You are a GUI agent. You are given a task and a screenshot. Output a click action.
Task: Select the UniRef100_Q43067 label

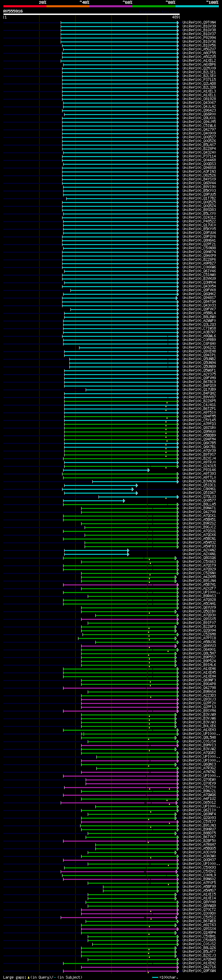[199, 103]
